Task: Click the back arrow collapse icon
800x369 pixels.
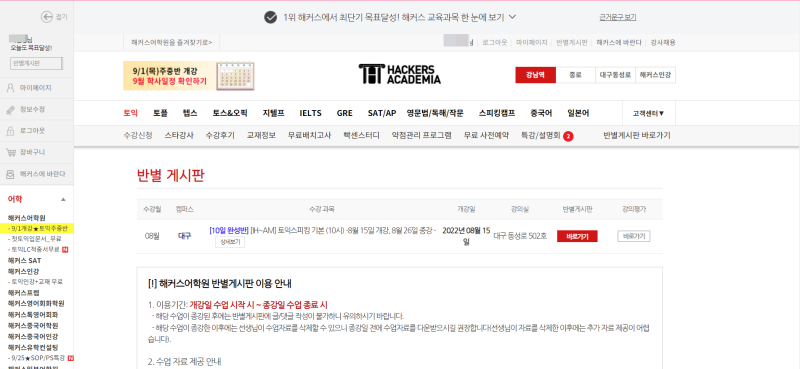Action: point(47,17)
